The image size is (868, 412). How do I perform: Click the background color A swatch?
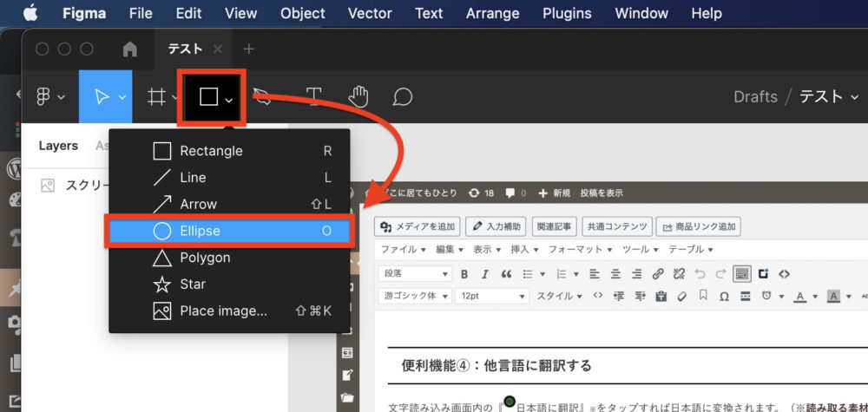833,297
